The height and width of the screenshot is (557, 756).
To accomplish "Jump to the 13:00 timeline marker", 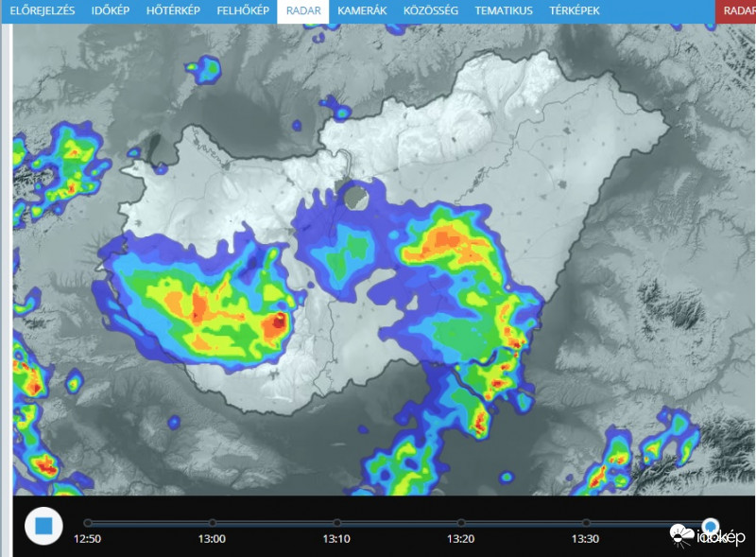I will click(213, 523).
